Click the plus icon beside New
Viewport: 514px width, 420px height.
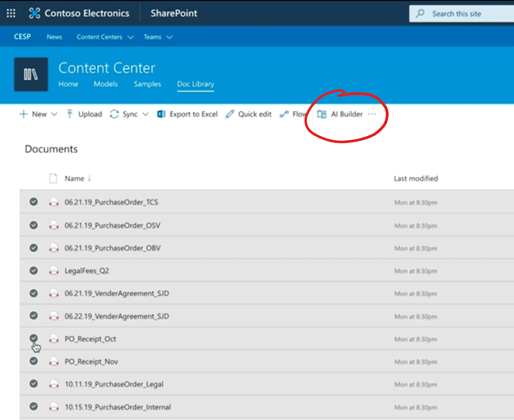24,114
